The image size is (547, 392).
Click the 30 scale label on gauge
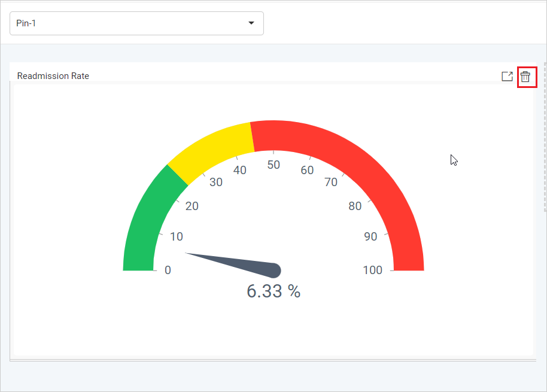coord(216,182)
